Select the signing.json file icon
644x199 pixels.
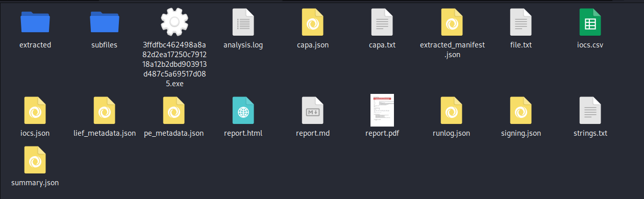pos(521,110)
